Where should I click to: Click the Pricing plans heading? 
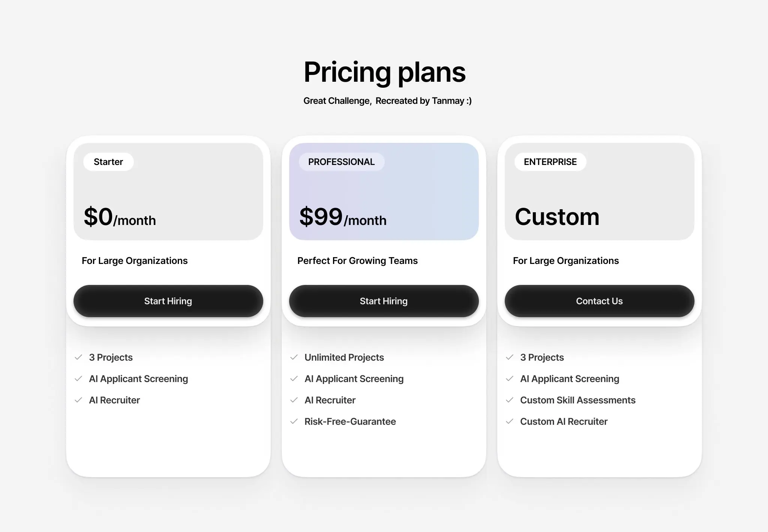click(x=384, y=72)
